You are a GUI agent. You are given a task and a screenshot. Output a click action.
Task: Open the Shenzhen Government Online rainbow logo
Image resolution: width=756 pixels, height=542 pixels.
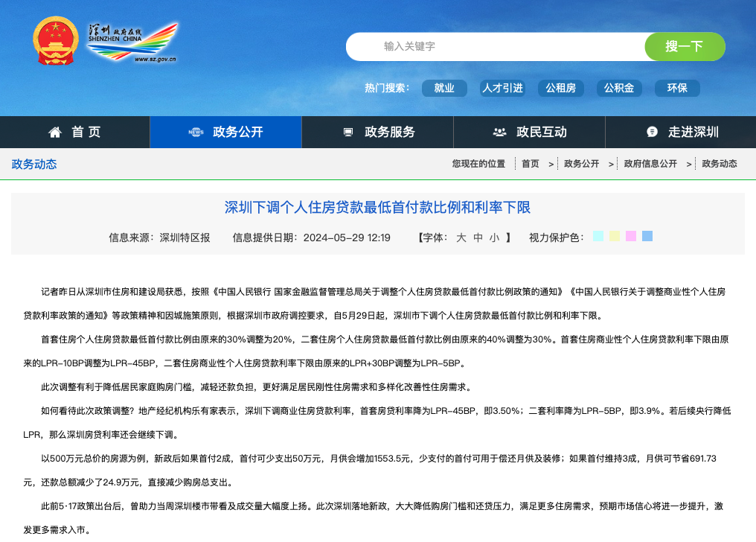pos(132,42)
